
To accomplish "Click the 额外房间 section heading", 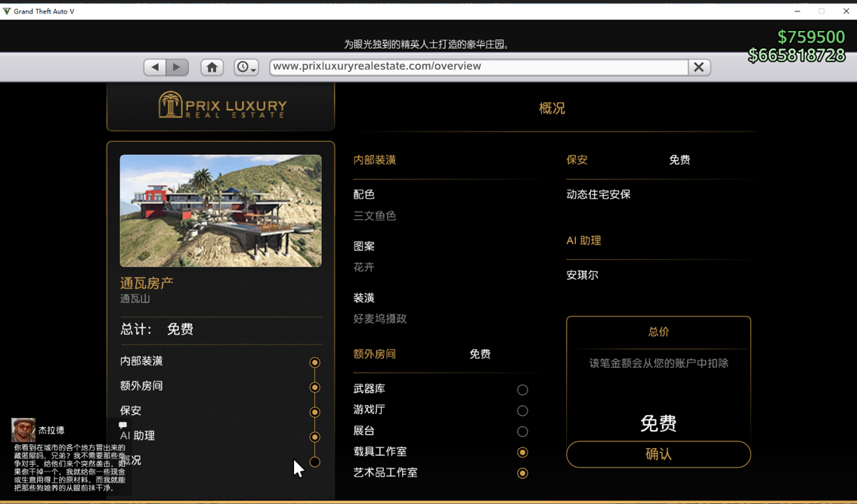I will click(374, 354).
